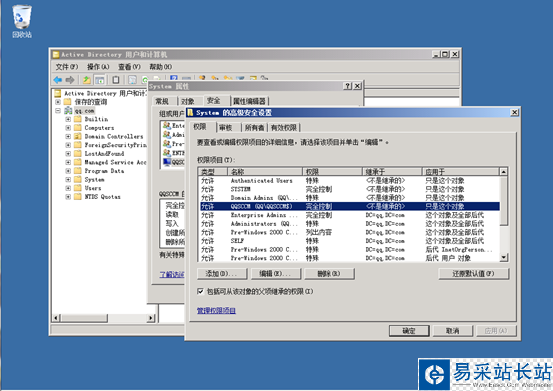This screenshot has width=553, height=391.
Task: Click the qq.com domain icon in tree
Action: (68, 111)
